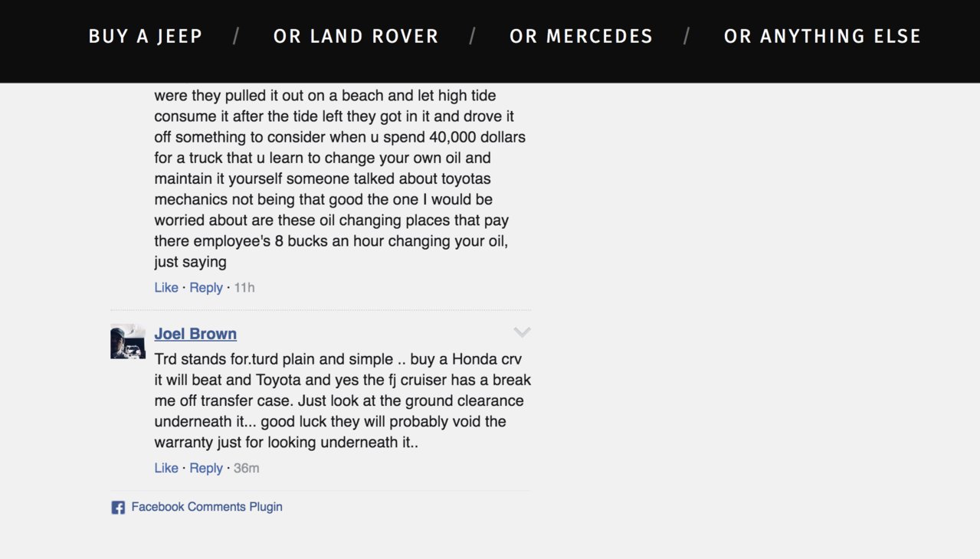Click the slash before OR ANYTHING ELSE
Viewport: 980px width, 559px height.
pos(687,36)
